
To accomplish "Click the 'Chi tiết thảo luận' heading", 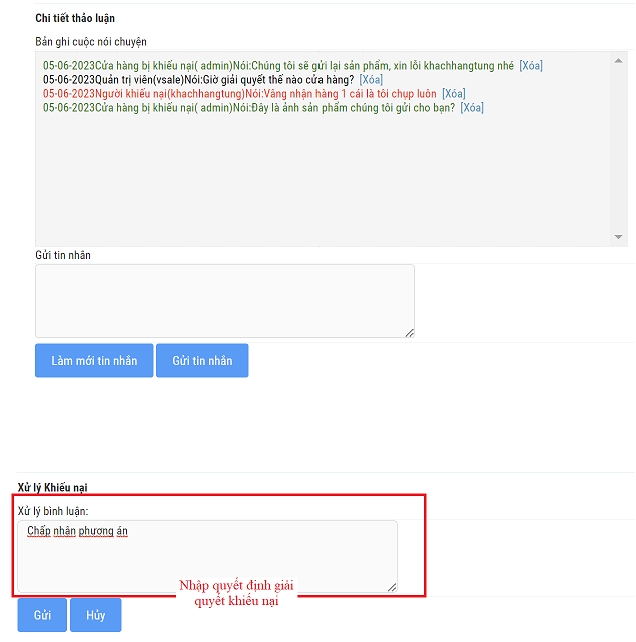I will click(x=75, y=18).
